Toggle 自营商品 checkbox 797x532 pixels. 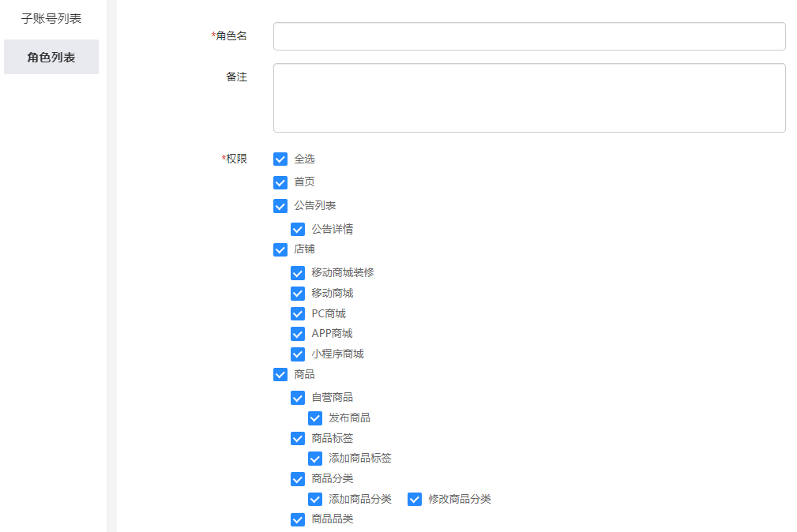[298, 398]
